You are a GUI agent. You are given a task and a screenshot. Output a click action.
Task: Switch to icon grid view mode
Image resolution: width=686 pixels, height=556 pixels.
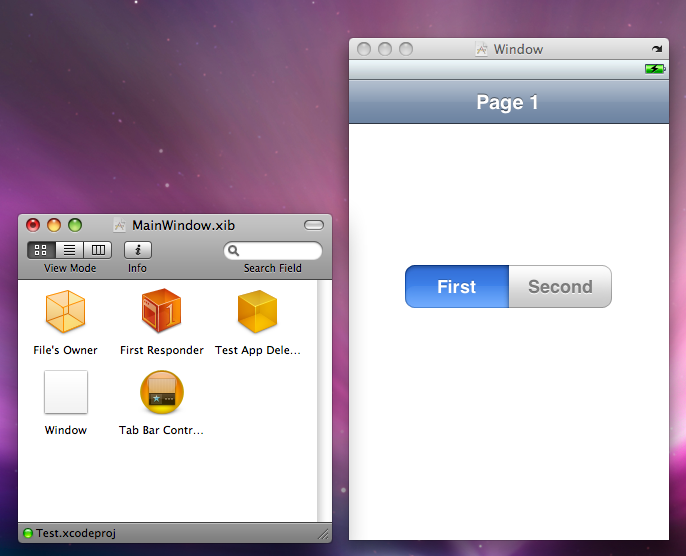tap(41, 250)
